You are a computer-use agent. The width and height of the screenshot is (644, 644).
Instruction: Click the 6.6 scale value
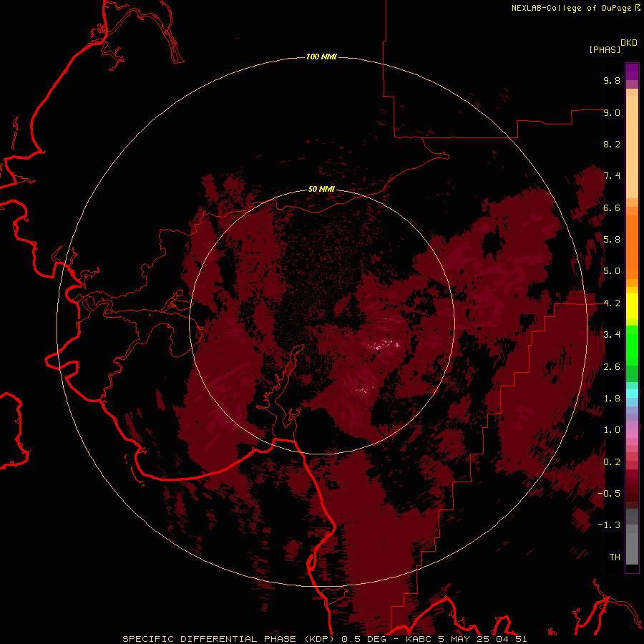(x=612, y=208)
